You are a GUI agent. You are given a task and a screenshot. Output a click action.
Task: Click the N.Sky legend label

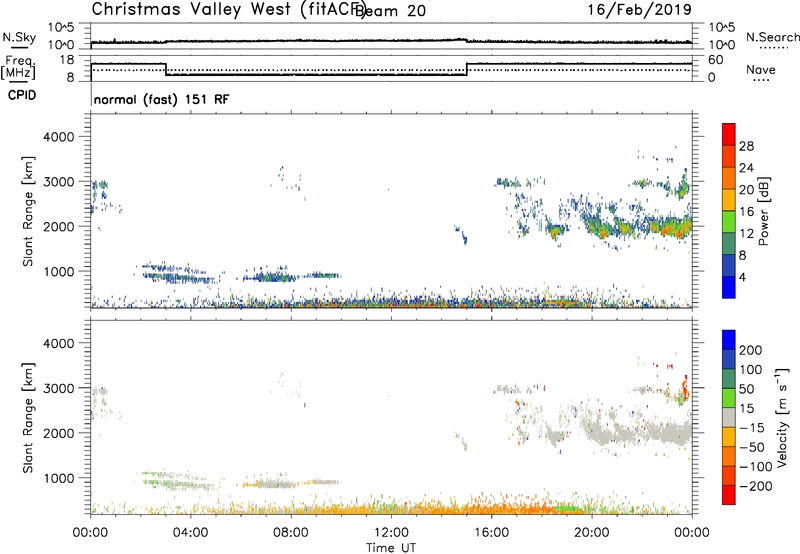pos(19,38)
